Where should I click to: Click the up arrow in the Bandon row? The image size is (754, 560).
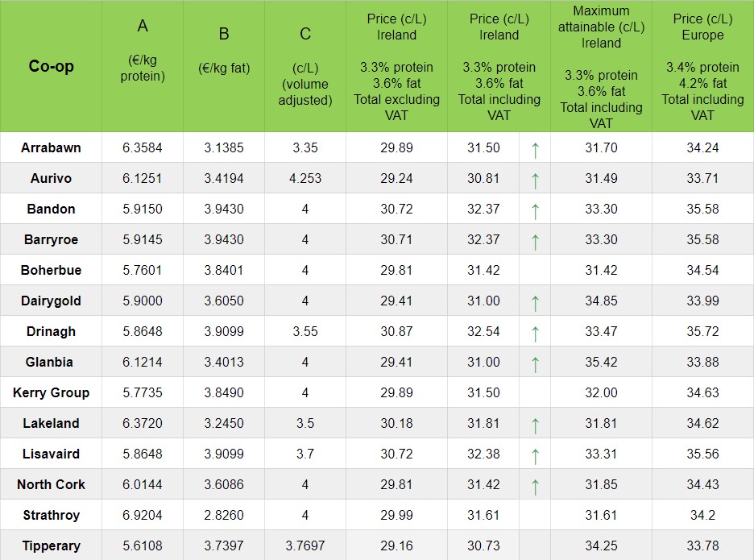(534, 210)
